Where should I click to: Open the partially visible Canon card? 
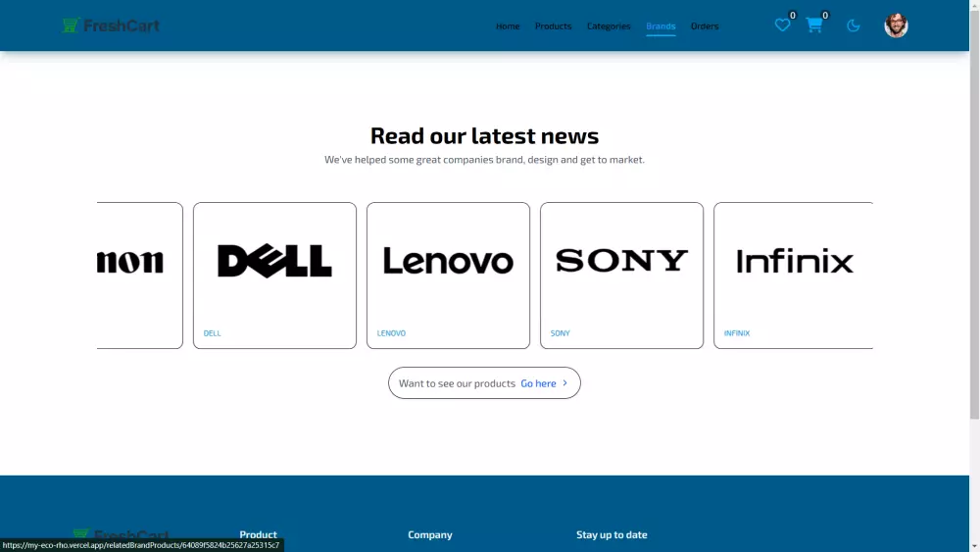140,276
